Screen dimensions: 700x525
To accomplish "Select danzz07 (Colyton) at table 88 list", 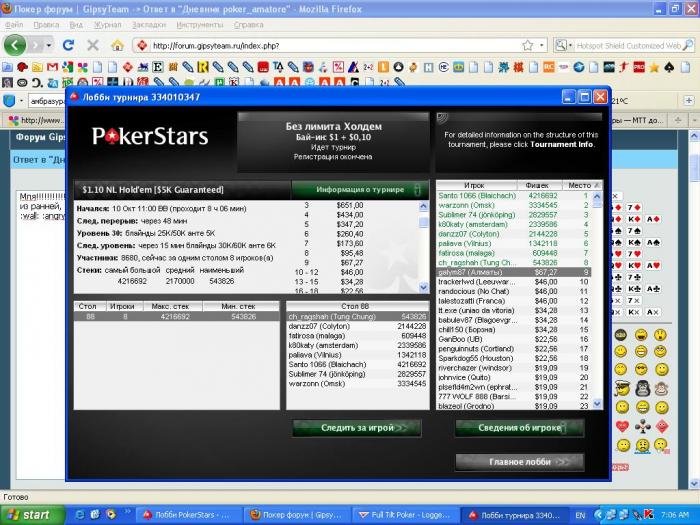I will 358,326.
